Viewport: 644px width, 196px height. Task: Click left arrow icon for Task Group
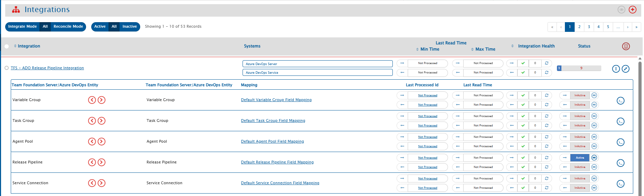pos(92,121)
